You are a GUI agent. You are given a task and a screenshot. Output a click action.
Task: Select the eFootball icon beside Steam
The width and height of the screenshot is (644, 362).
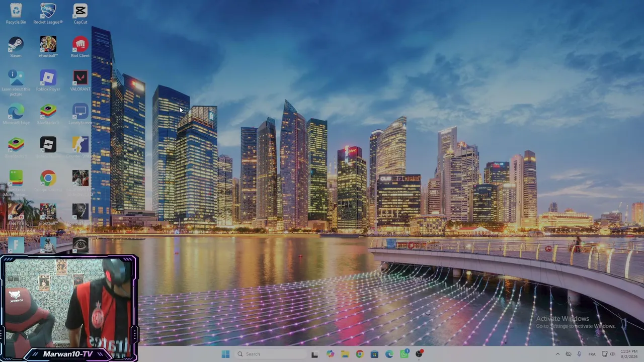pyautogui.click(x=48, y=47)
